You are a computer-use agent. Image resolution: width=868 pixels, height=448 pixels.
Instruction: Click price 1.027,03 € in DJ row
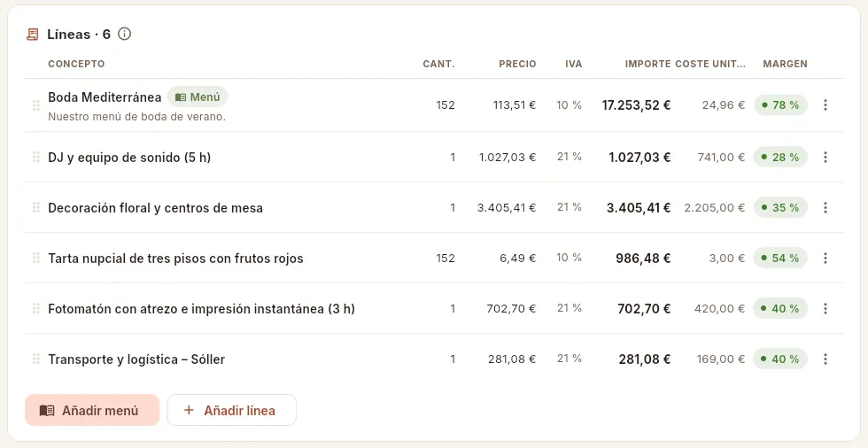pyautogui.click(x=508, y=157)
